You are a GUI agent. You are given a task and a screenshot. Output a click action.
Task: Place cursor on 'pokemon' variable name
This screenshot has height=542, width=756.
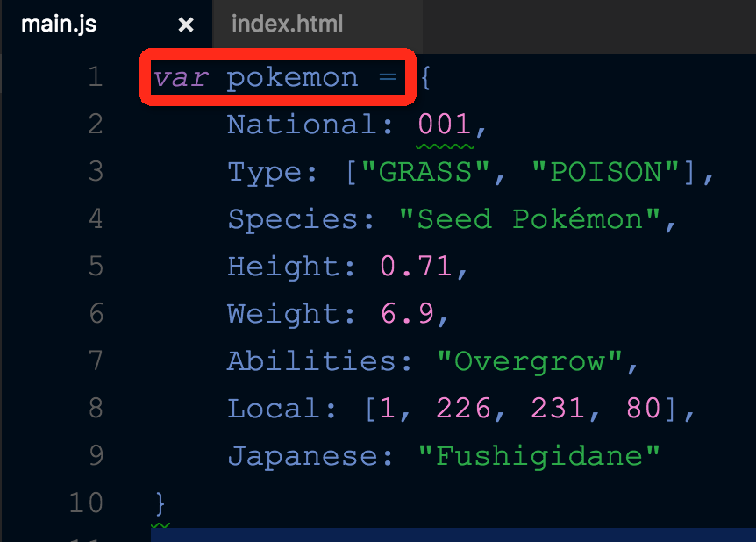pyautogui.click(x=293, y=78)
